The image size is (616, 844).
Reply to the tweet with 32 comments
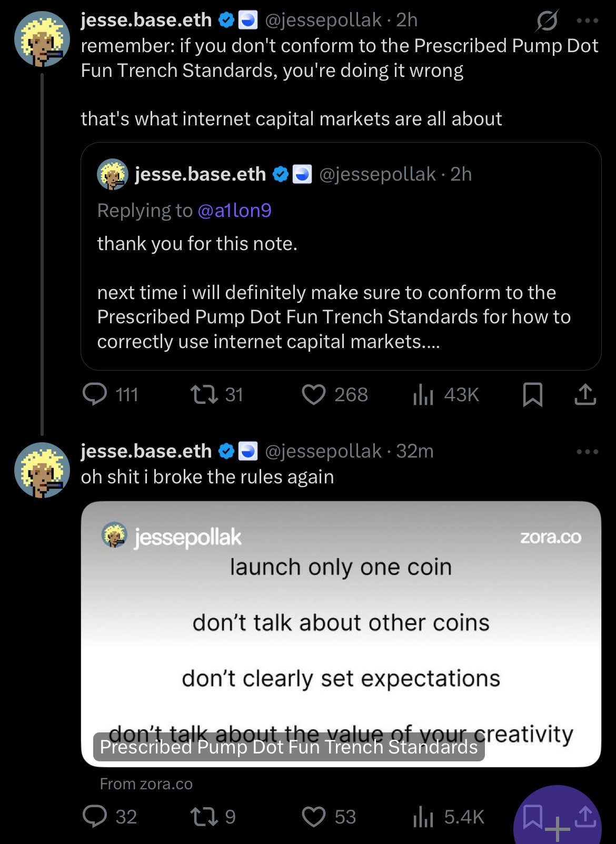95,817
